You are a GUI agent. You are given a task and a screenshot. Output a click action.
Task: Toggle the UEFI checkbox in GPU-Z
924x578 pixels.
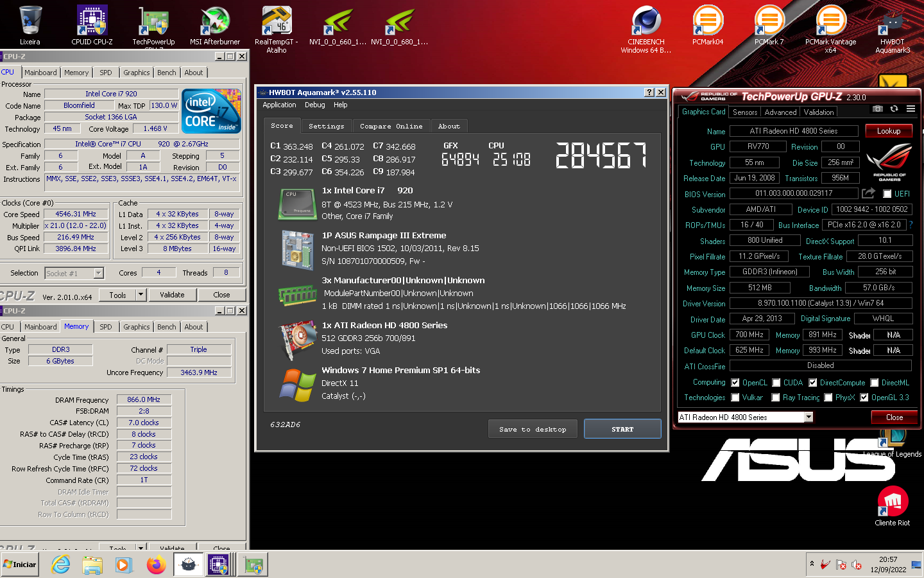(887, 193)
